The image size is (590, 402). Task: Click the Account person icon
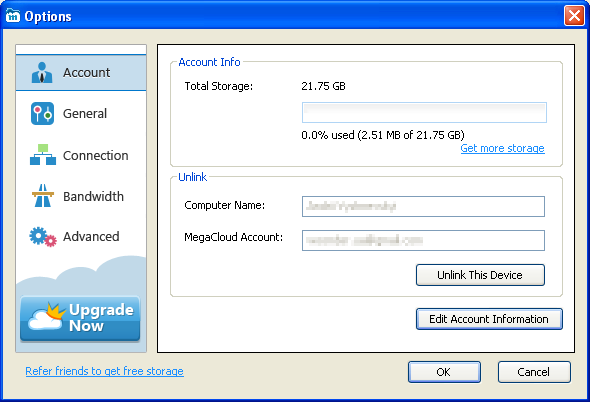pos(42,72)
